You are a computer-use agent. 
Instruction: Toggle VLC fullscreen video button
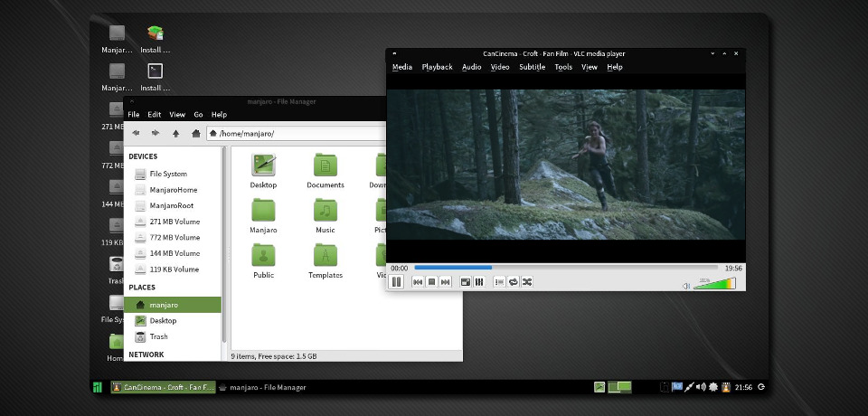click(x=467, y=282)
